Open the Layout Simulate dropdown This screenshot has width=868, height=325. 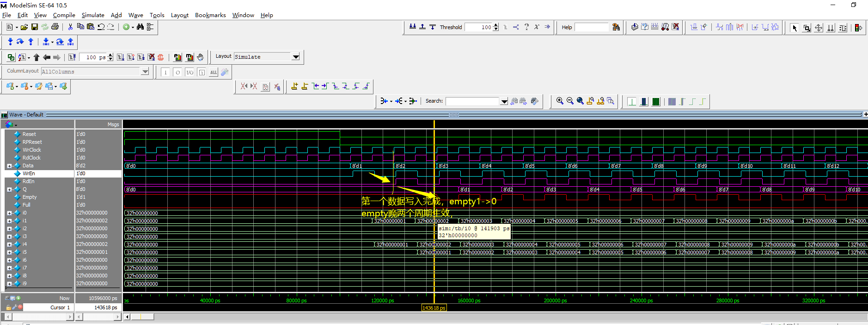pyautogui.click(x=296, y=57)
